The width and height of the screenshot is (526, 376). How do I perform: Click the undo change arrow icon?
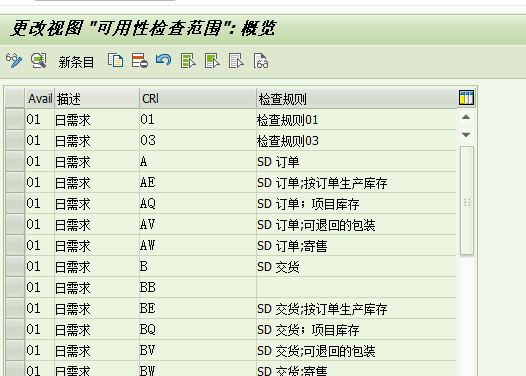pyautogui.click(x=164, y=61)
